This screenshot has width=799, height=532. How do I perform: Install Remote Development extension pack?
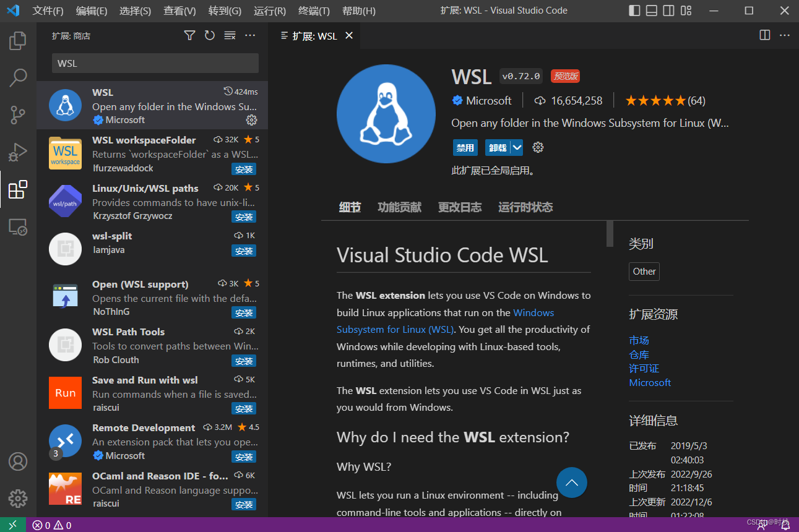(244, 457)
